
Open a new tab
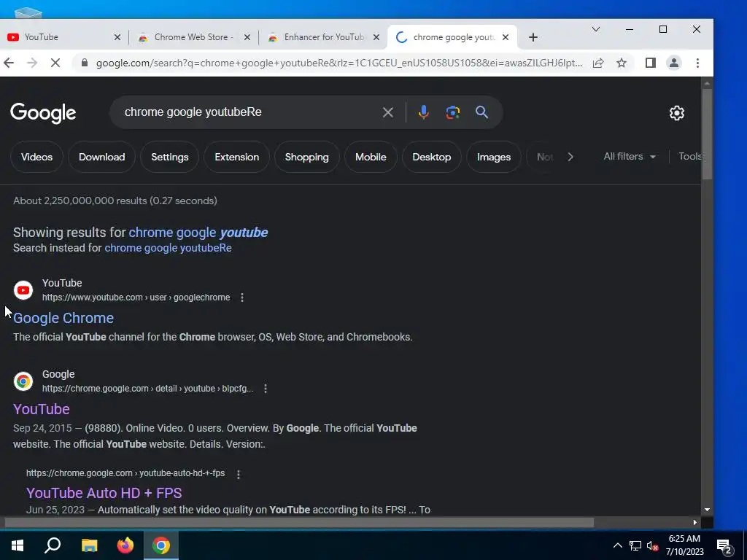click(533, 37)
